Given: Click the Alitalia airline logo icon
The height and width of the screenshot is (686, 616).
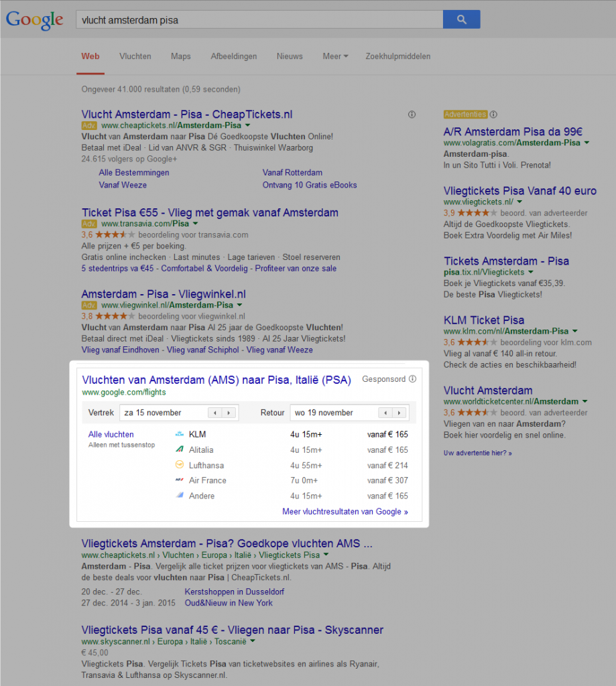Looking at the screenshot, I should click(180, 450).
